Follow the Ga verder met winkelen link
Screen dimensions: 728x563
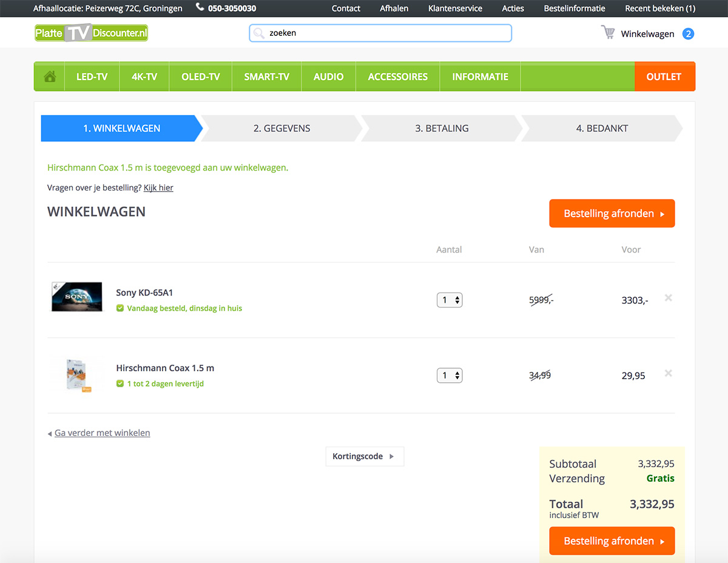(x=103, y=433)
